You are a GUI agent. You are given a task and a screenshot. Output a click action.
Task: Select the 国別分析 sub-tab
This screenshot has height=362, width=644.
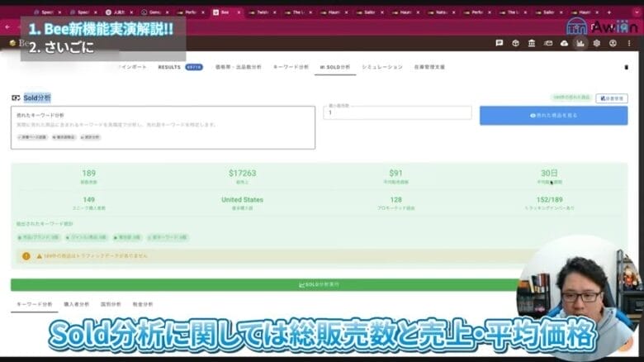coord(111,304)
